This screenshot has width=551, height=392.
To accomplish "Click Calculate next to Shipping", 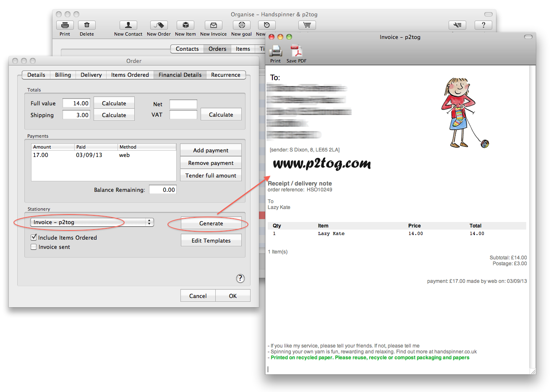I will click(114, 115).
